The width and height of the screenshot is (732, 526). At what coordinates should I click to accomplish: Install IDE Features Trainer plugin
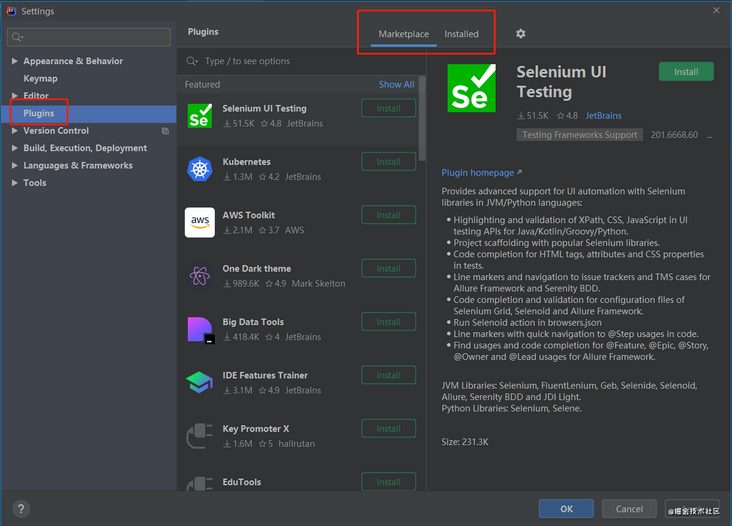(x=388, y=375)
